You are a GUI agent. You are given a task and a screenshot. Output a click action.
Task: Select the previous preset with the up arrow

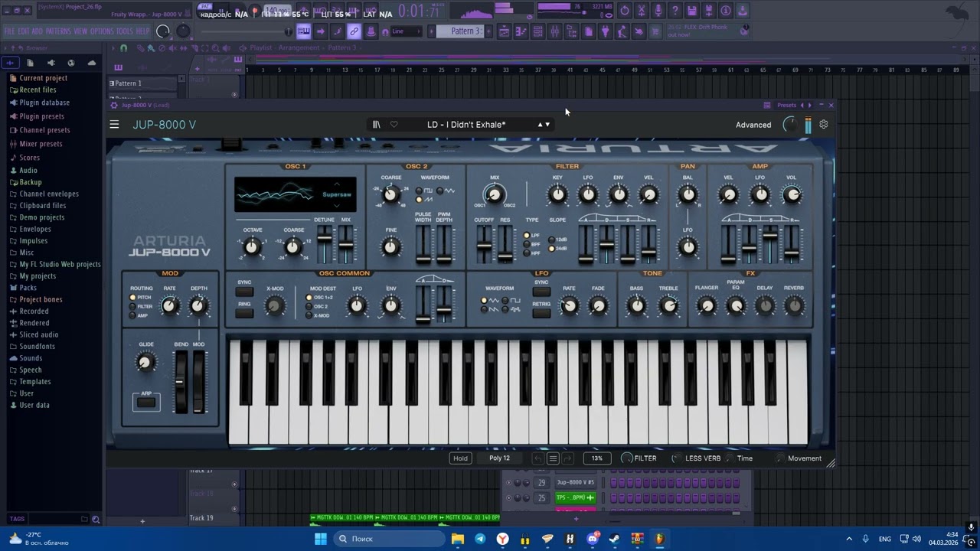tap(540, 125)
